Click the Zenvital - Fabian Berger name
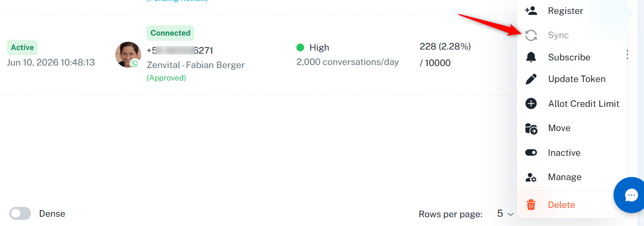Screen dimensions: 644x226 (196, 65)
